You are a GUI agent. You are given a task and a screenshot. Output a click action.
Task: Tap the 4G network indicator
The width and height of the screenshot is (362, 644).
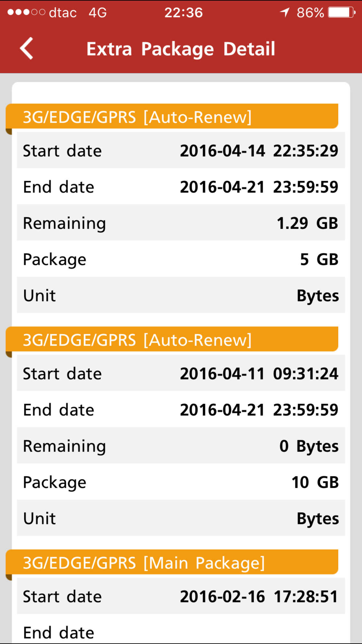97,13
